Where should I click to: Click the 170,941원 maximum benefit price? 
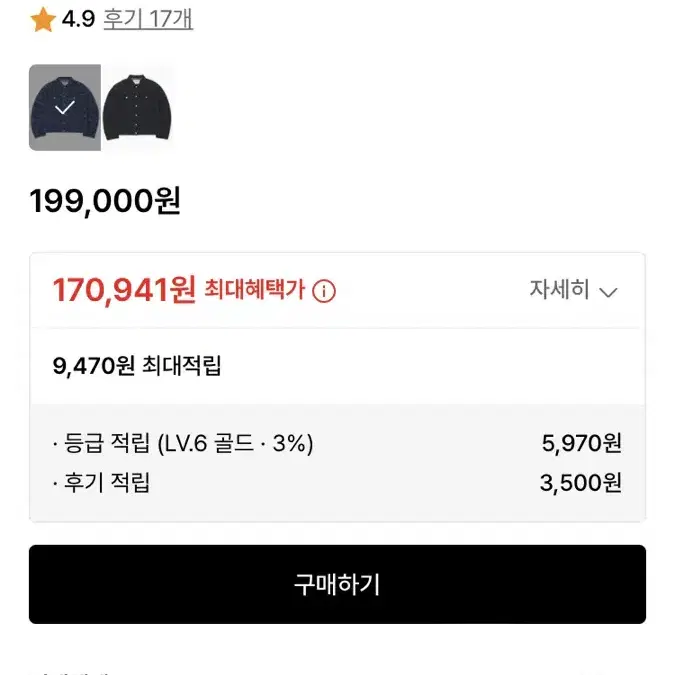coord(124,290)
